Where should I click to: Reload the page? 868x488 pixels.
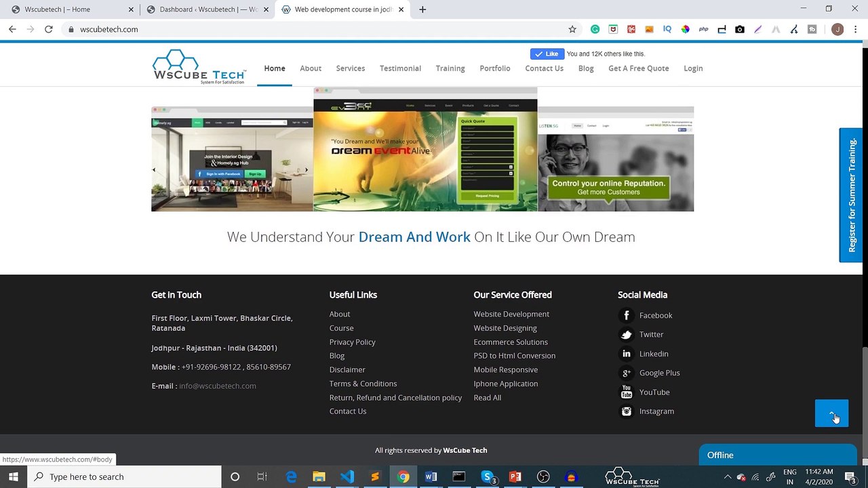pyautogui.click(x=49, y=29)
